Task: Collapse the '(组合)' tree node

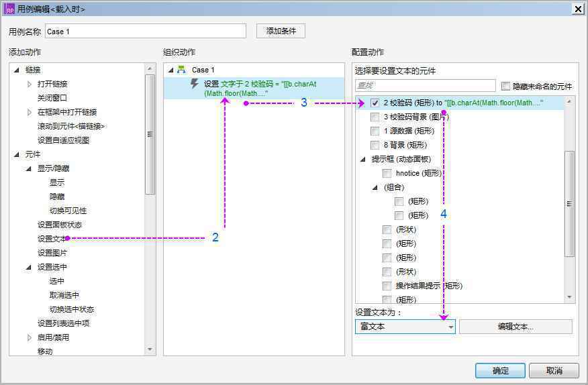Action: coord(375,187)
